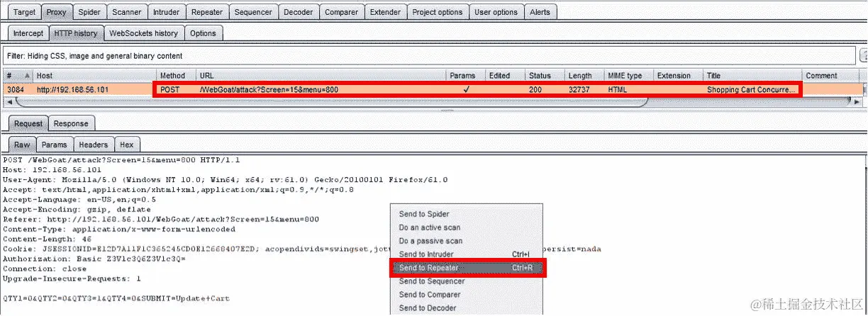This screenshot has height=316, width=868.
Task: Select the Raw view tab
Action: coord(22,145)
